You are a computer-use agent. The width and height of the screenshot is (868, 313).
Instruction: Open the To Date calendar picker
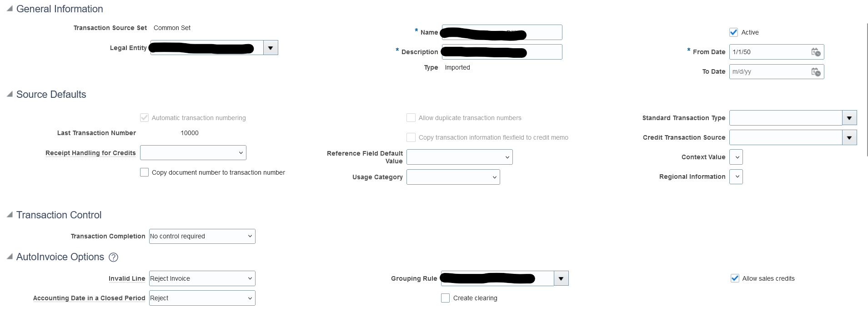pos(816,72)
